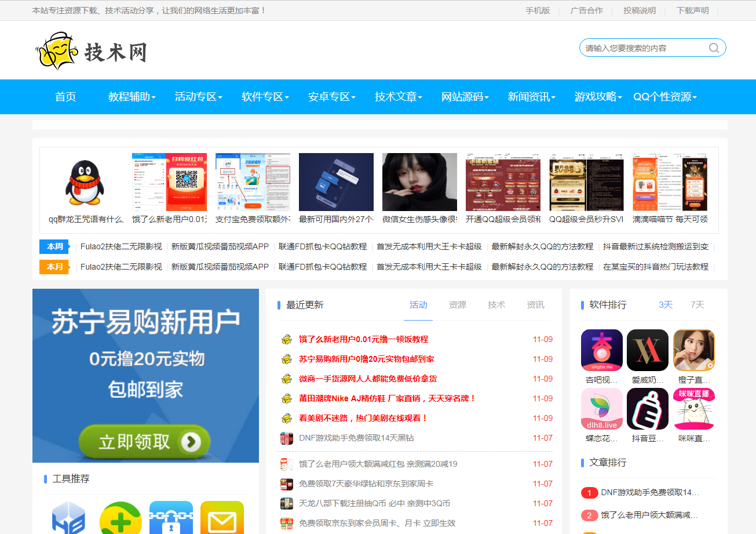Screen dimensions: 756x534
Task: Open the 蝶恋花 dlh8.live app icon
Action: pyautogui.click(x=601, y=409)
